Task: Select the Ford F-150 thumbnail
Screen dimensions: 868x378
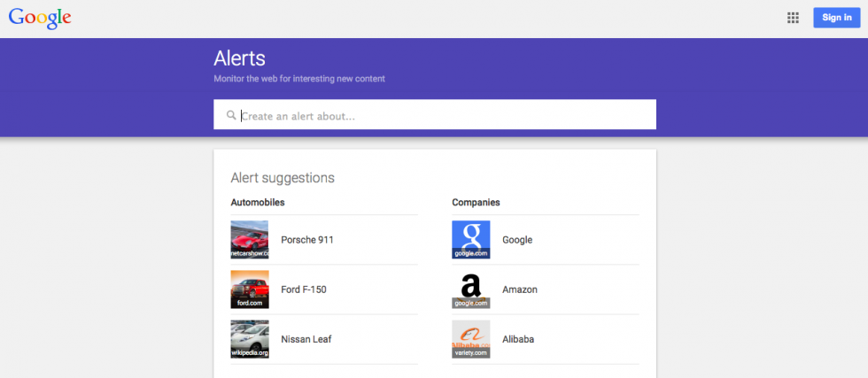Action: [250, 289]
